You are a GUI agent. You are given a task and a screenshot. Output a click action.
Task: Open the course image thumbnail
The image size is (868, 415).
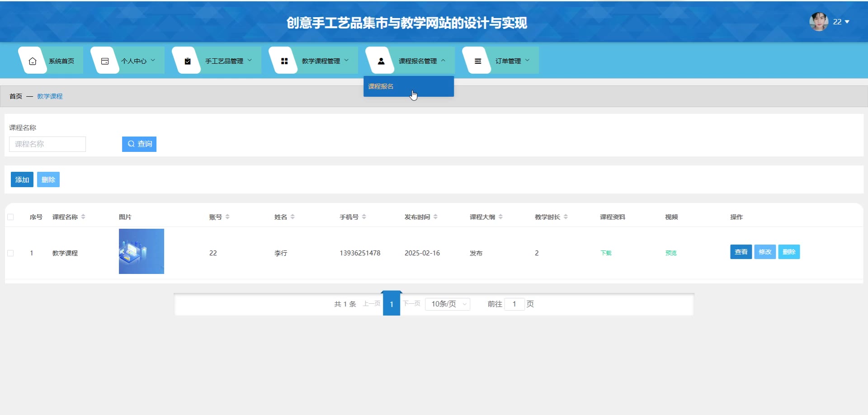tap(142, 251)
